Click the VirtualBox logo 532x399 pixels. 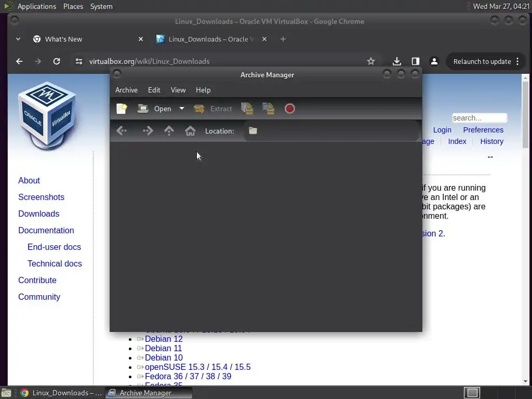(x=47, y=116)
